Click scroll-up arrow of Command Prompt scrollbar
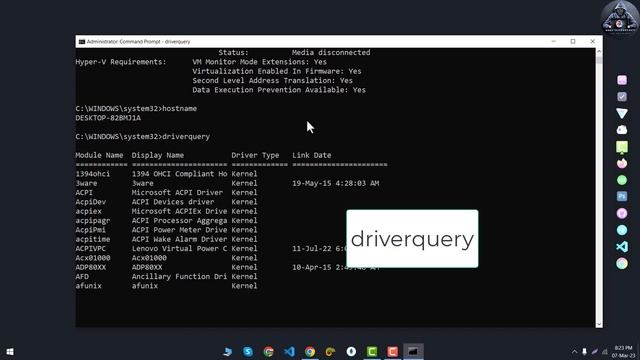This screenshot has width=640, height=360. pos(599,51)
